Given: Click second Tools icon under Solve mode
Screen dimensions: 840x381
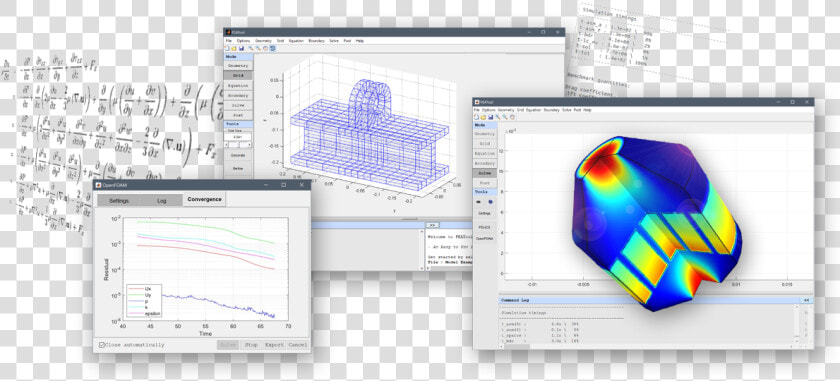Looking at the screenshot, I should (x=491, y=202).
